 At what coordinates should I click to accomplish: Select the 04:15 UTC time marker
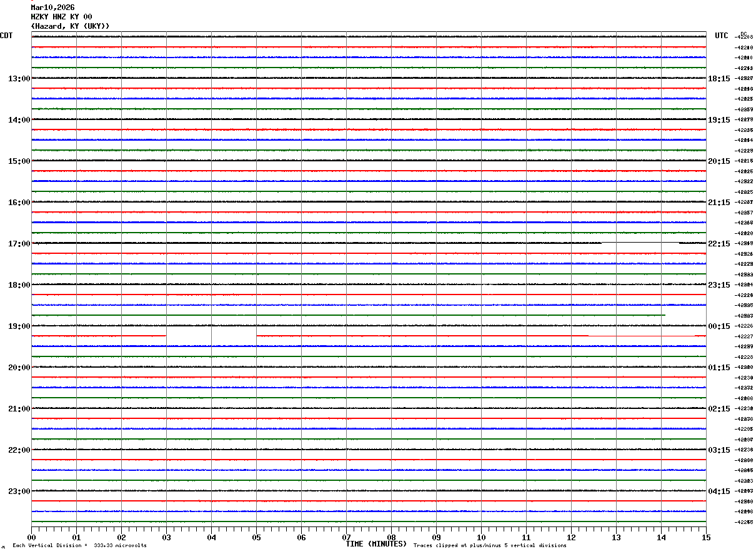coord(719,491)
